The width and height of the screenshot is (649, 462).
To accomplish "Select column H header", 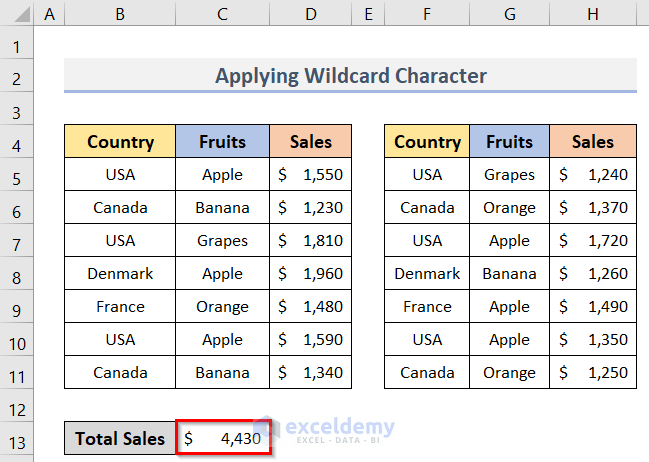I will point(592,15).
